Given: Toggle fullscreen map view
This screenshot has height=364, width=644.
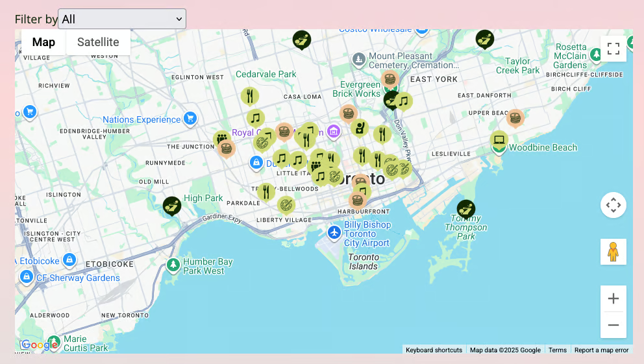Looking at the screenshot, I should (x=613, y=49).
